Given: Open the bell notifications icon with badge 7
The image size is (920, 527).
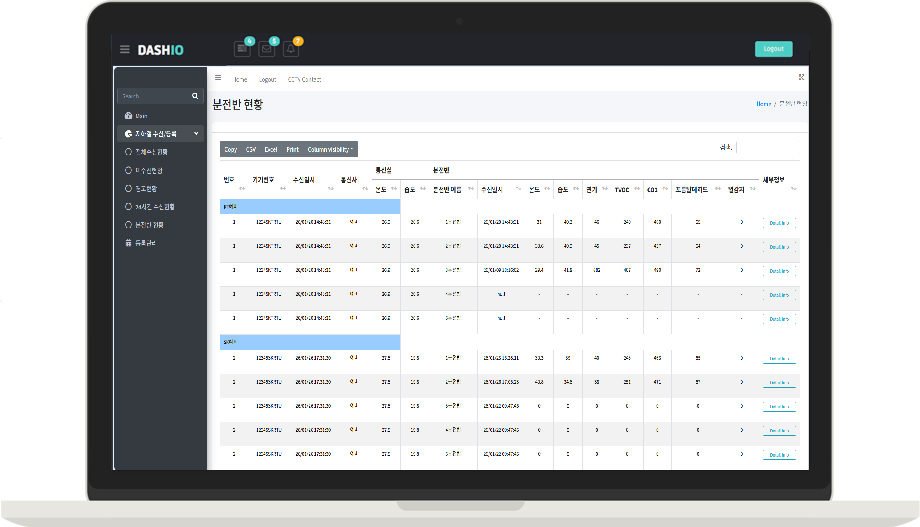Looking at the screenshot, I should (291, 49).
